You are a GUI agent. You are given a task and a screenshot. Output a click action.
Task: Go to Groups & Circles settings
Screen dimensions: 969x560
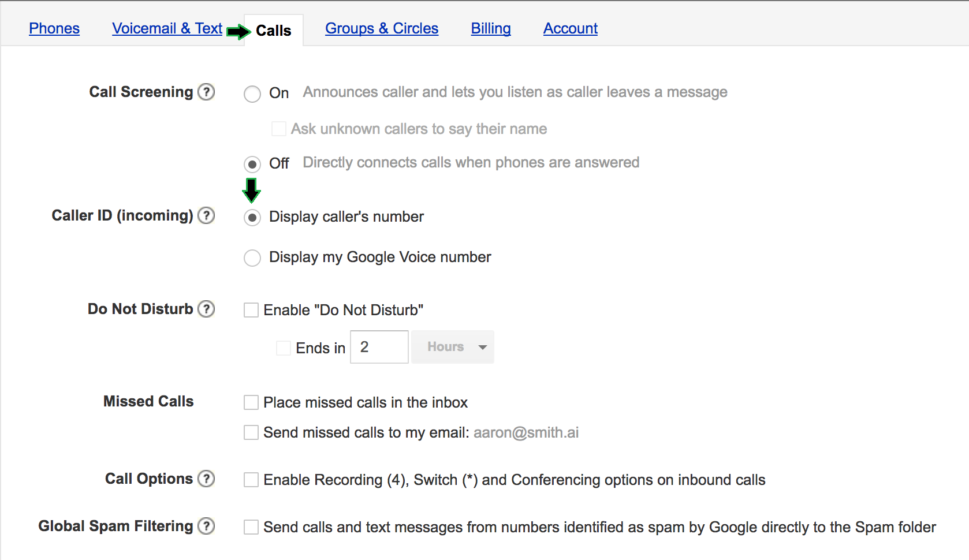pos(382,28)
